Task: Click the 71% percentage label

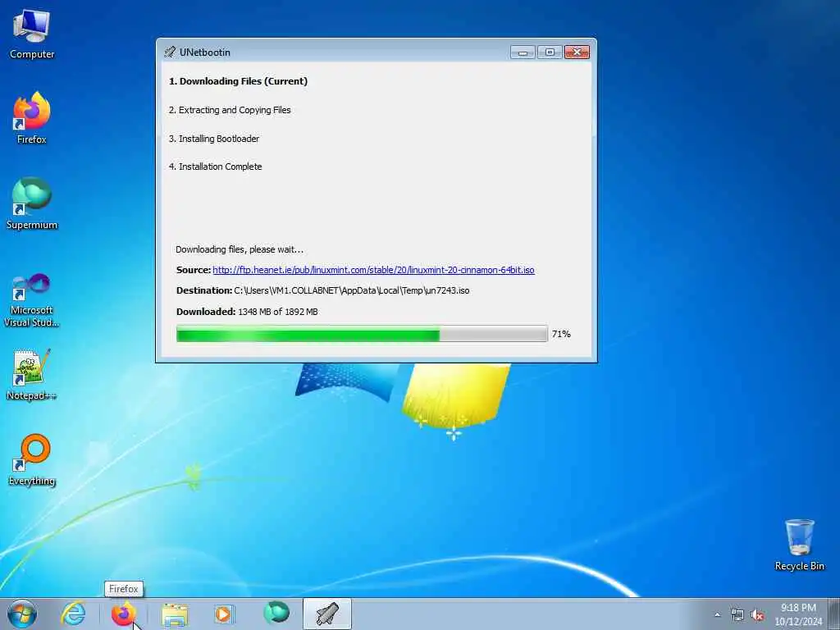Action: (x=561, y=335)
